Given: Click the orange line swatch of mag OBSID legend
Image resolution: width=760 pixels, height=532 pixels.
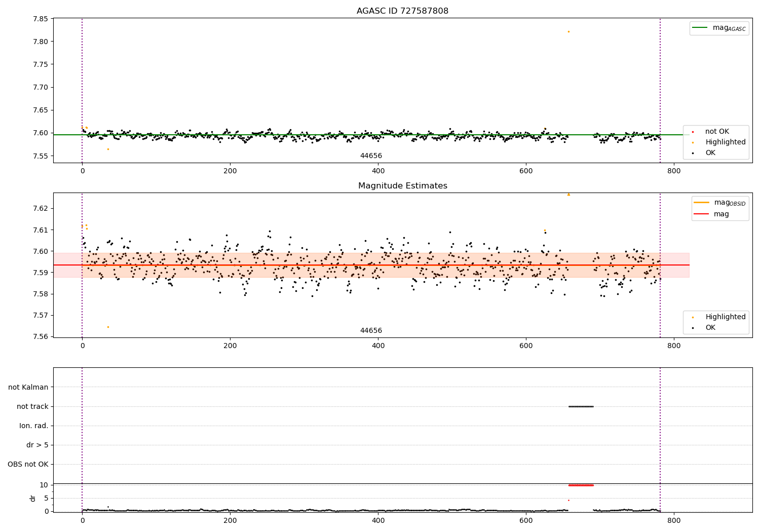Looking at the screenshot, I should point(702,203).
